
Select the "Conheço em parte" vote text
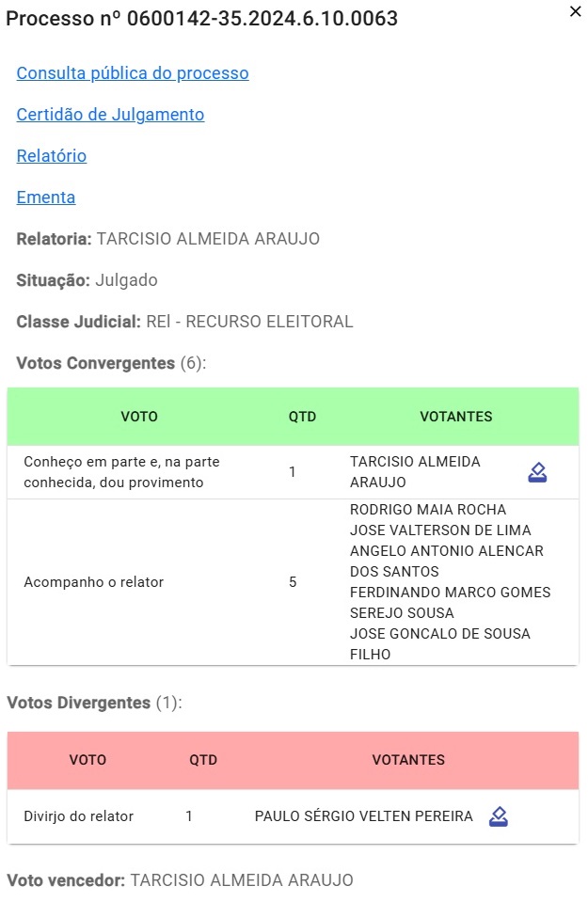pos(120,472)
